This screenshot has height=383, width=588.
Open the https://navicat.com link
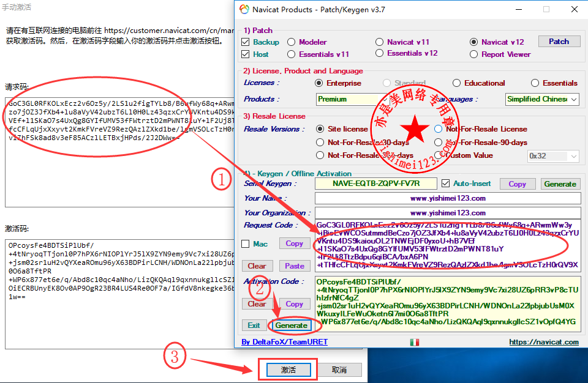tap(543, 342)
